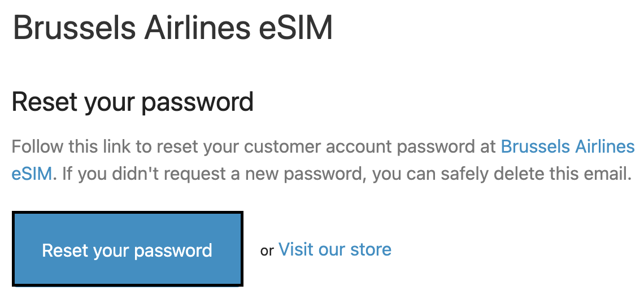Screen dimensions: 644x294
Task: Click the word 'eSIM' in the title
Action: tap(296, 28)
